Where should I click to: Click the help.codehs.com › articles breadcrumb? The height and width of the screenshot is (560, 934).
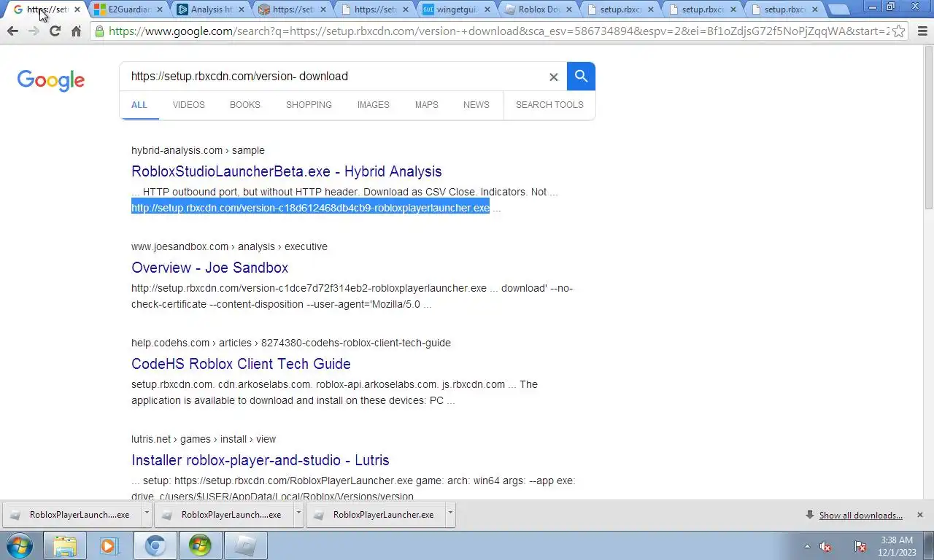(x=291, y=343)
